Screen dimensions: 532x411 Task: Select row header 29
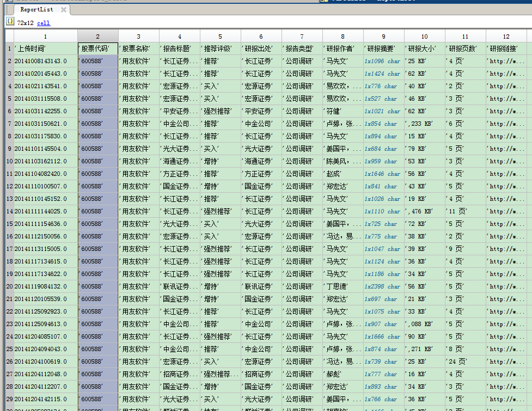tap(9, 399)
